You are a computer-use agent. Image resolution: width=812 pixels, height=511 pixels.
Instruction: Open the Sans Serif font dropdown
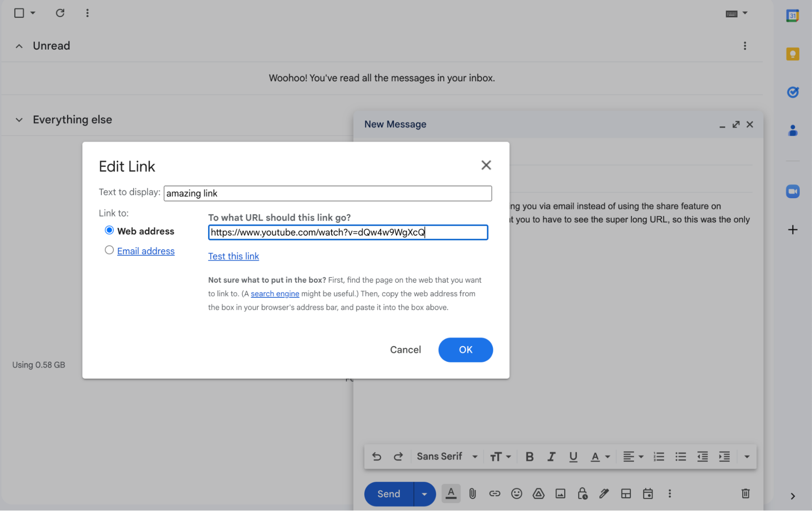point(446,457)
